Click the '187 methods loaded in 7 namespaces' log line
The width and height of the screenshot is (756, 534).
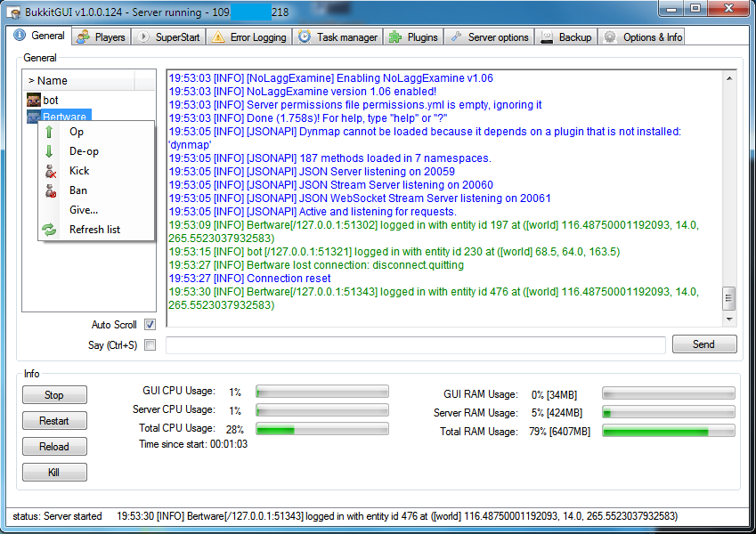click(329, 158)
